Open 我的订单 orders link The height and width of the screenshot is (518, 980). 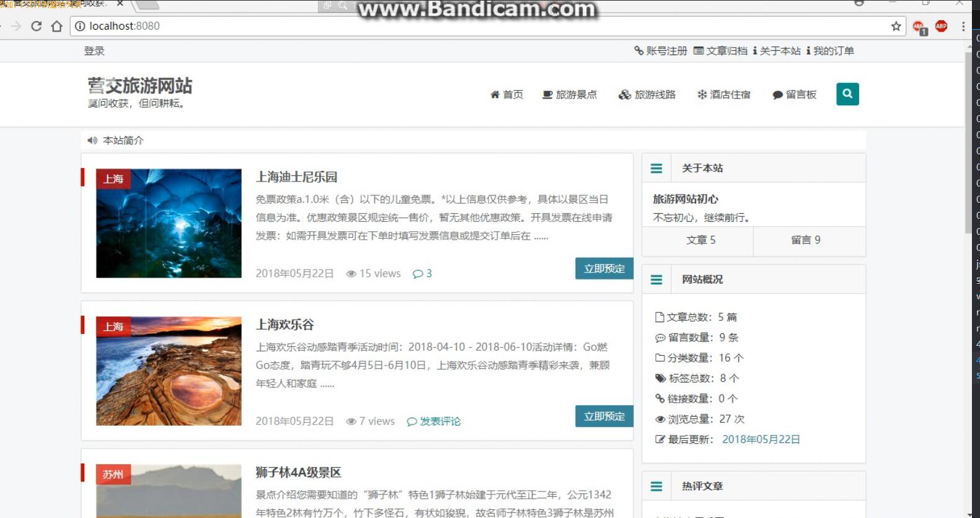(830, 51)
